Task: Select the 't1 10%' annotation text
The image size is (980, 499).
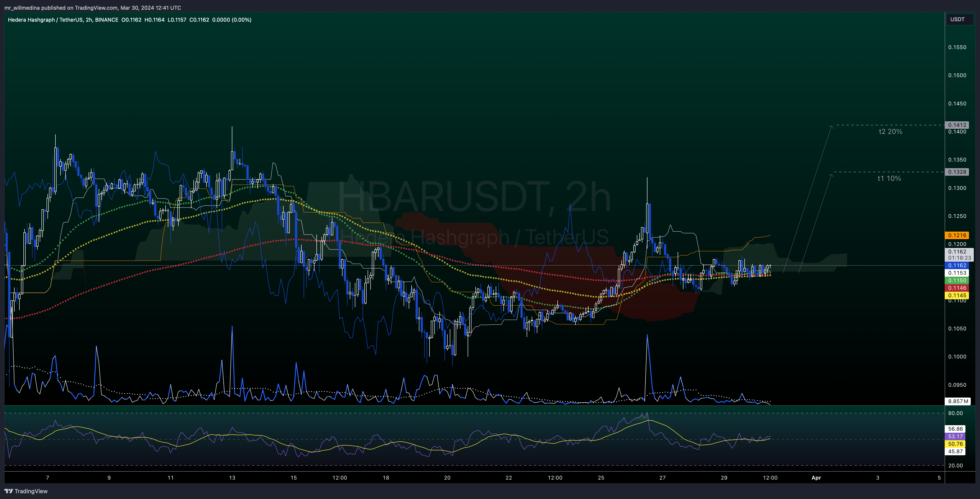Action: click(889, 178)
